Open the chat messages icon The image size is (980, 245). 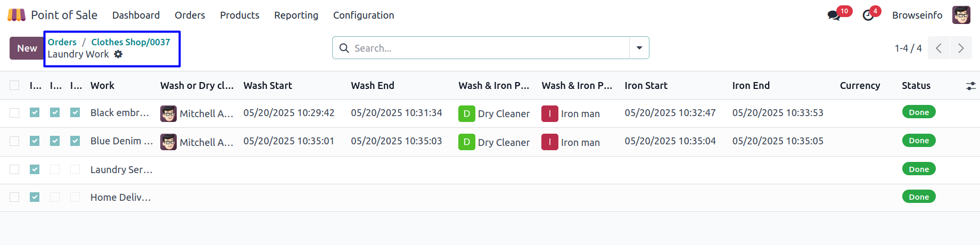(x=834, y=15)
